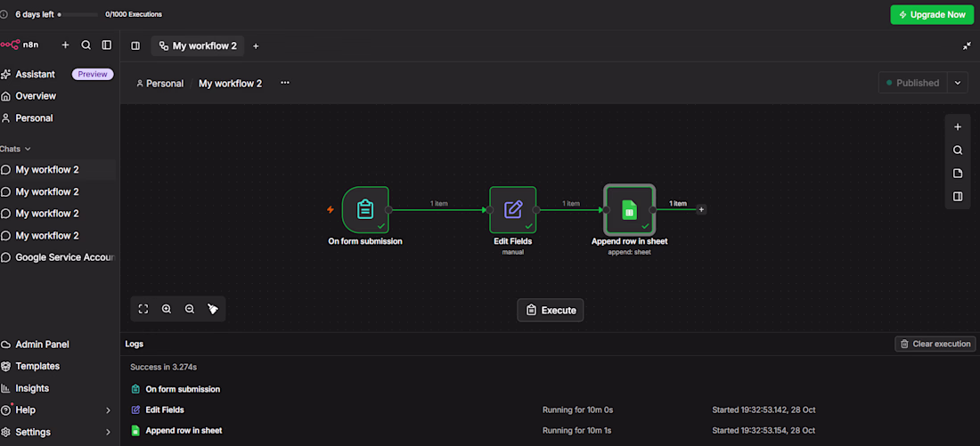Toggle the side panel icon in the right canvas toolbar
This screenshot has width=980, height=446.
coord(958,196)
